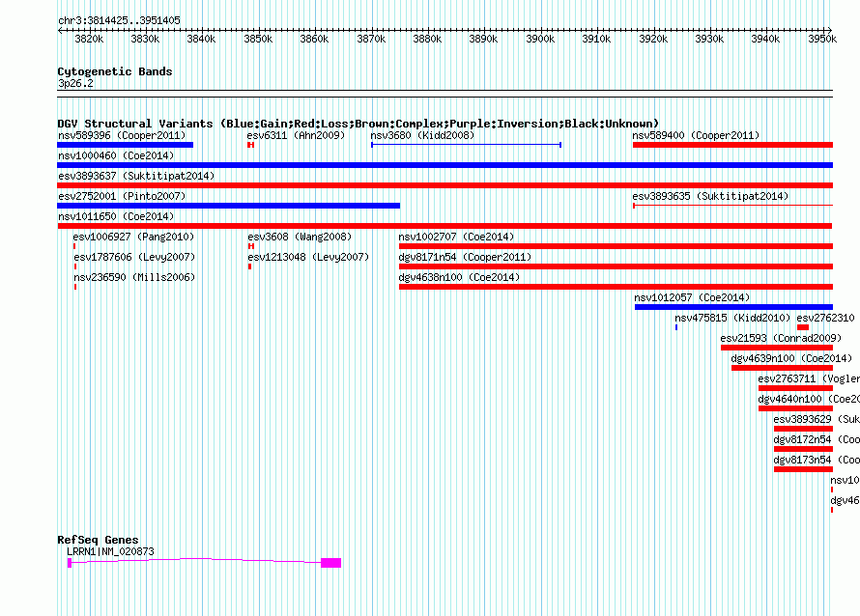The height and width of the screenshot is (616, 860).
Task: Click the 3890k ruler mark
Action: click(484, 39)
